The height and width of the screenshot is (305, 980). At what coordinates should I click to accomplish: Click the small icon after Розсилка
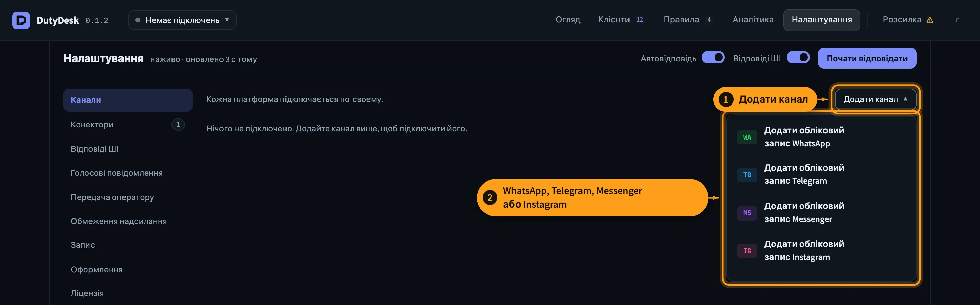[x=958, y=20]
